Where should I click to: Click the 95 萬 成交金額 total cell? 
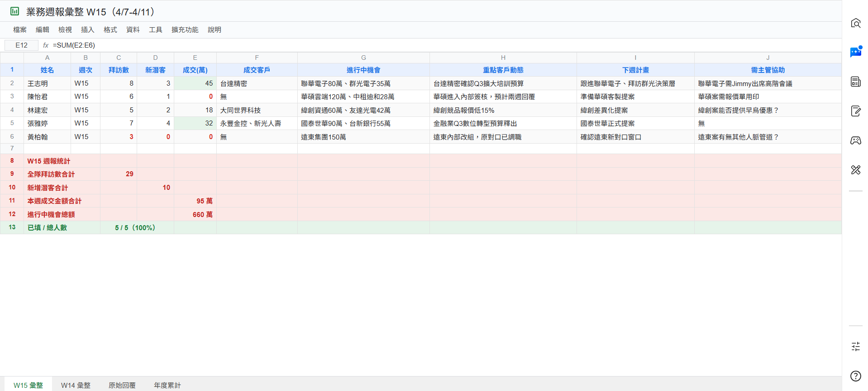pos(195,201)
